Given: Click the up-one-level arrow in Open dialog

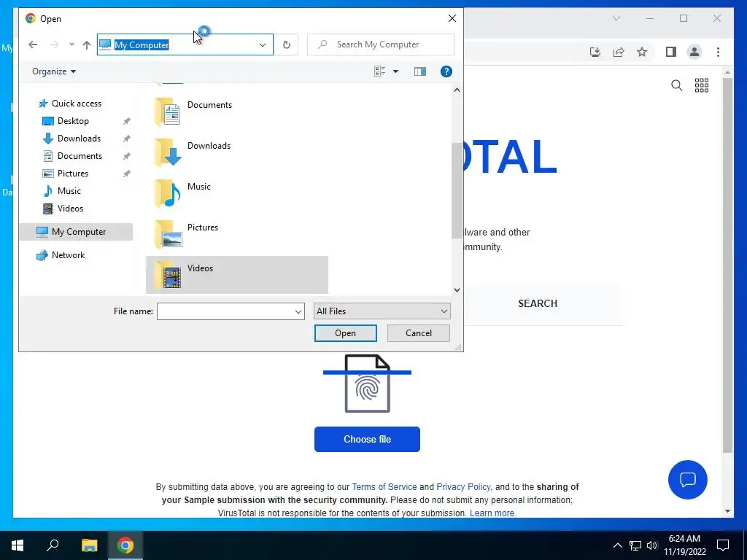Looking at the screenshot, I should pos(86,44).
